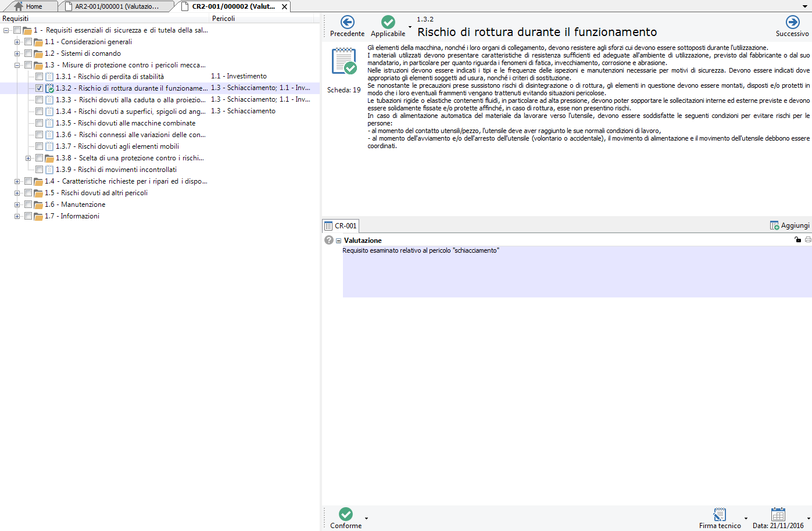The height and width of the screenshot is (531, 812).
Task: Click the Firma tecnico signature icon
Action: pos(720,515)
